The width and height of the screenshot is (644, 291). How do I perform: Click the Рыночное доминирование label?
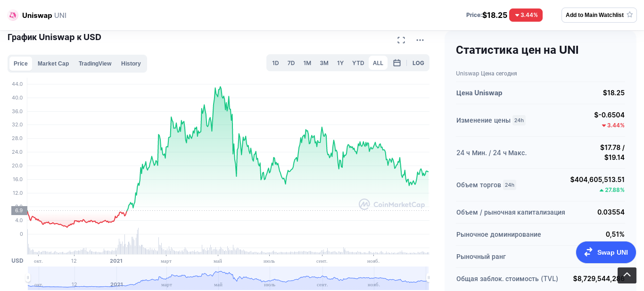[499, 234]
